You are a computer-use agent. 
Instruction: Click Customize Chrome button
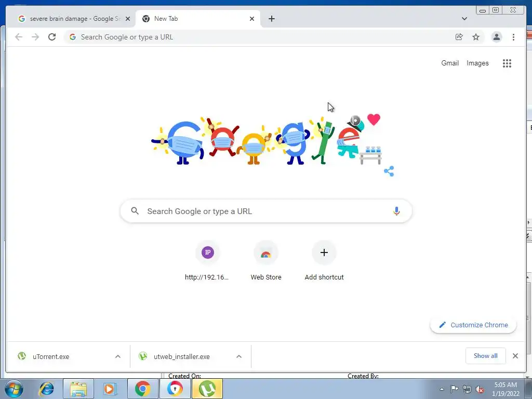pyautogui.click(x=473, y=325)
